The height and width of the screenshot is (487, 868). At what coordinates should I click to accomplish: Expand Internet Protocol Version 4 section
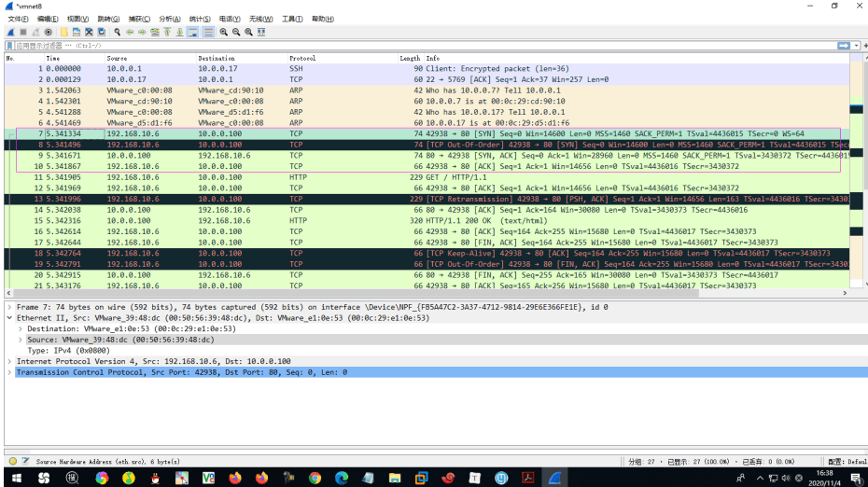9,361
